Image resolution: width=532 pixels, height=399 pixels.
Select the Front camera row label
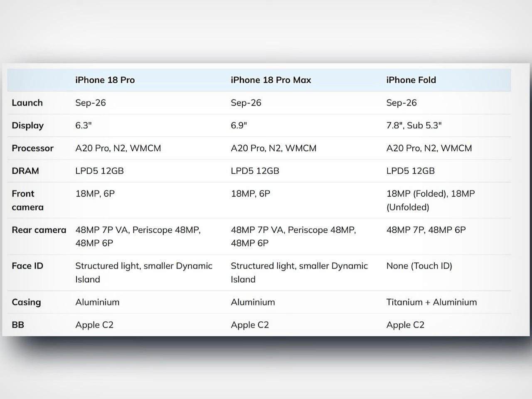click(x=27, y=200)
